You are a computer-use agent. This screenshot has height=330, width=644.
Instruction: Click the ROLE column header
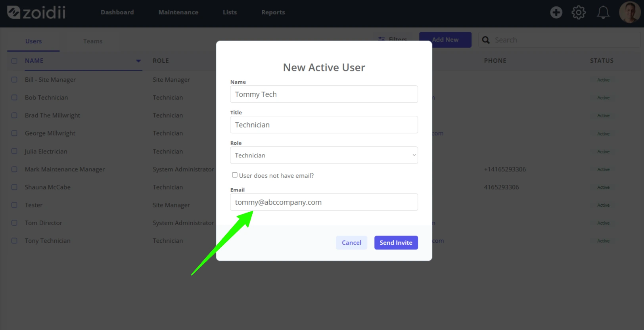click(161, 61)
